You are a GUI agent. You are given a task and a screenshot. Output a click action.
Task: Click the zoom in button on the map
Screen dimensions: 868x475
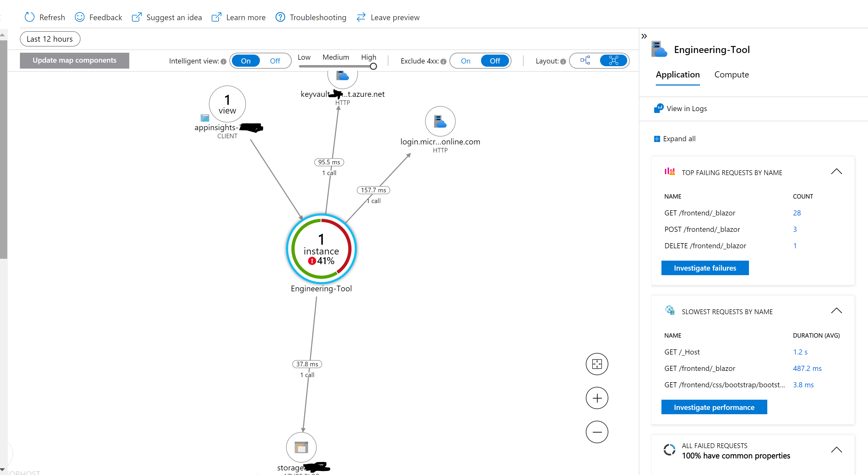[x=597, y=398]
